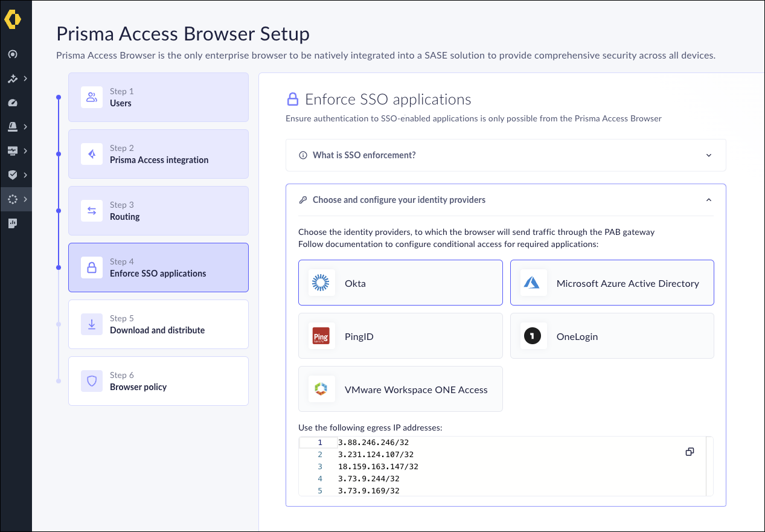This screenshot has height=532, width=765.
Task: Expand the insights sparkle sidebar menu arrow
Action: 25,79
